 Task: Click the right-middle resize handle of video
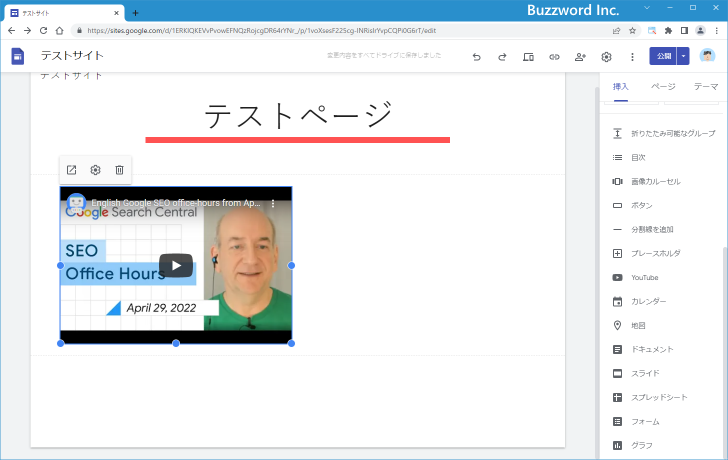click(x=291, y=266)
